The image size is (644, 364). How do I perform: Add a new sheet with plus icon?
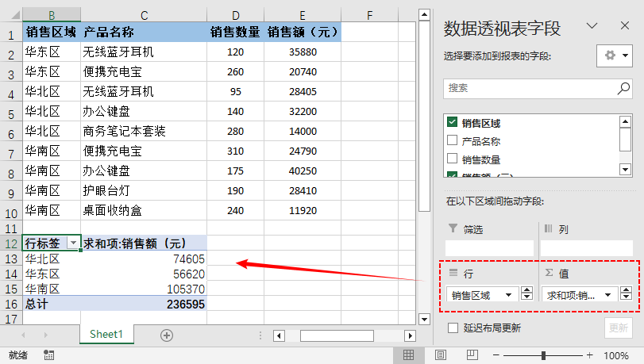coord(166,335)
